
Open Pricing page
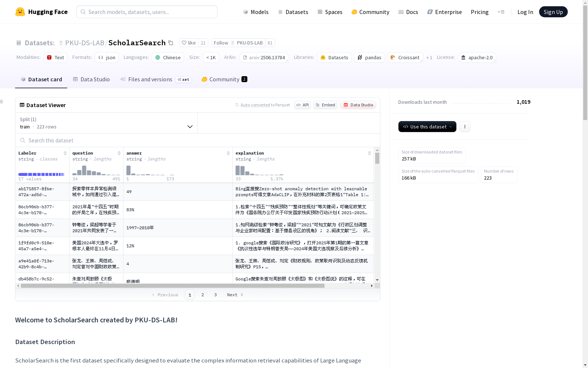coord(480,12)
